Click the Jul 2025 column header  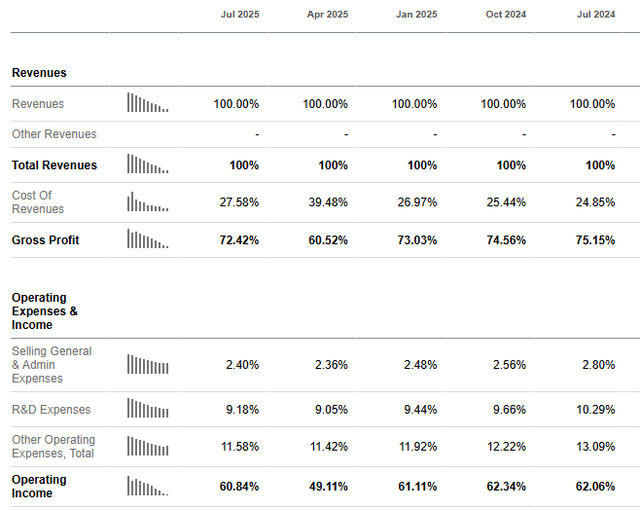[x=240, y=15]
